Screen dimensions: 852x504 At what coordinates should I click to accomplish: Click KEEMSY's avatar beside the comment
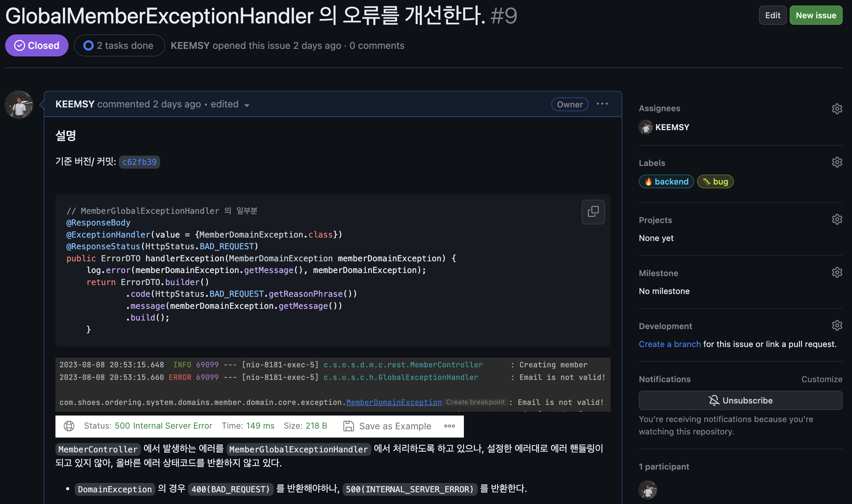click(x=19, y=105)
